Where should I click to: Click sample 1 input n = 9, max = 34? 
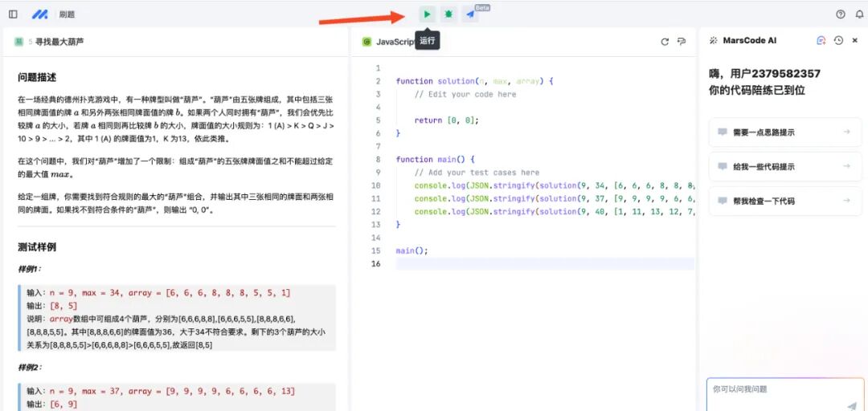pyautogui.click(x=158, y=293)
